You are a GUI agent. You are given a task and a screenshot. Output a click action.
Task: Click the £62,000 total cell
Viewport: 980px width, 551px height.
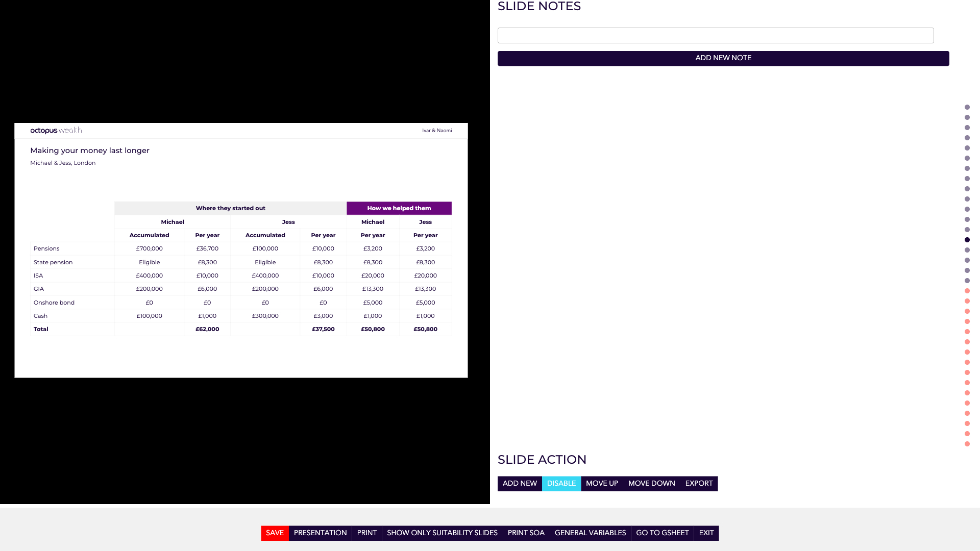[207, 330]
